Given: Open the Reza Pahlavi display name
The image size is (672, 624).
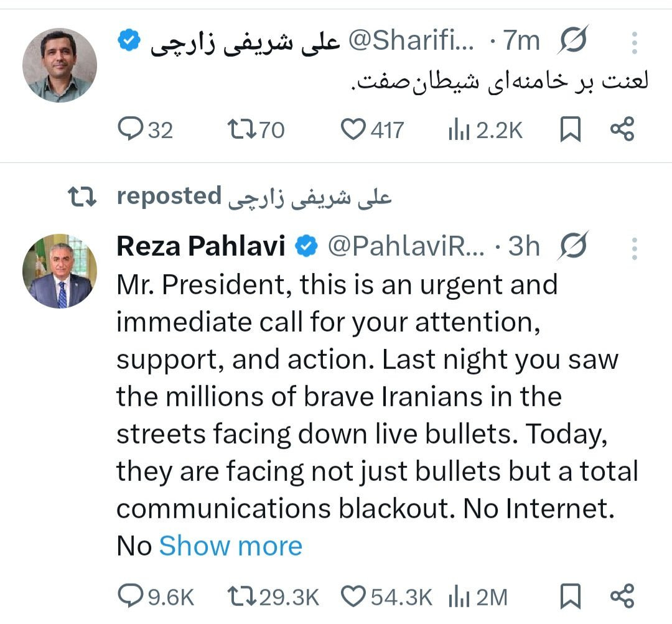Looking at the screenshot, I should click(x=200, y=248).
